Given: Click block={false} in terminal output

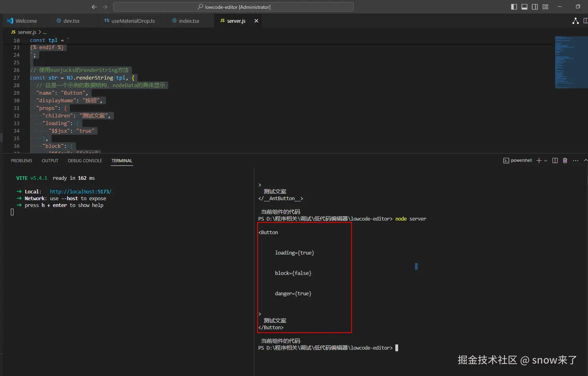Looking at the screenshot, I should pos(293,273).
